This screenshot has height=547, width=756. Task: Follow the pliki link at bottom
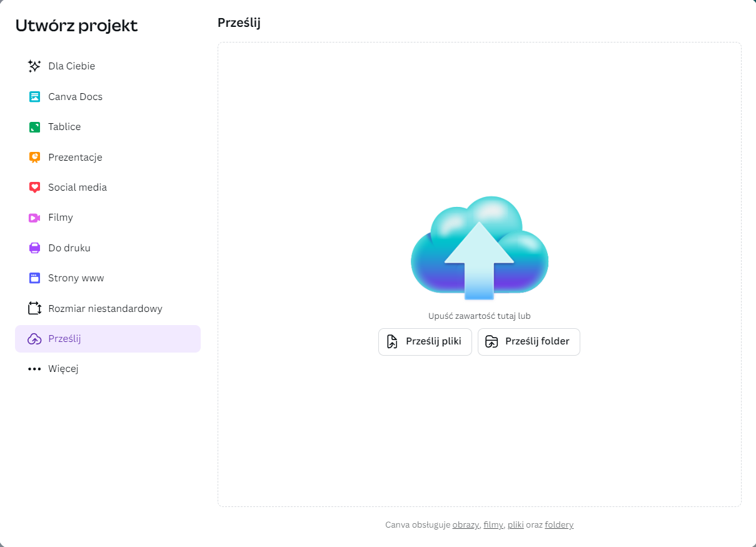point(516,525)
